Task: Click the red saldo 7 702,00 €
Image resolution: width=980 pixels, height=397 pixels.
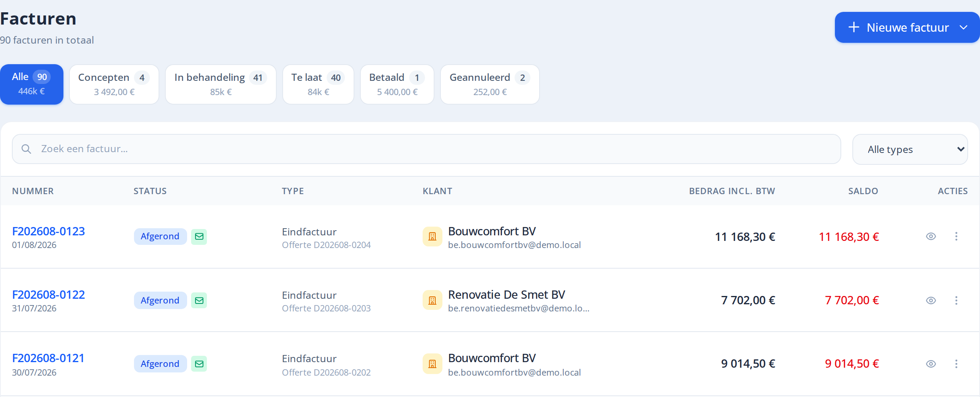Action: (x=852, y=300)
